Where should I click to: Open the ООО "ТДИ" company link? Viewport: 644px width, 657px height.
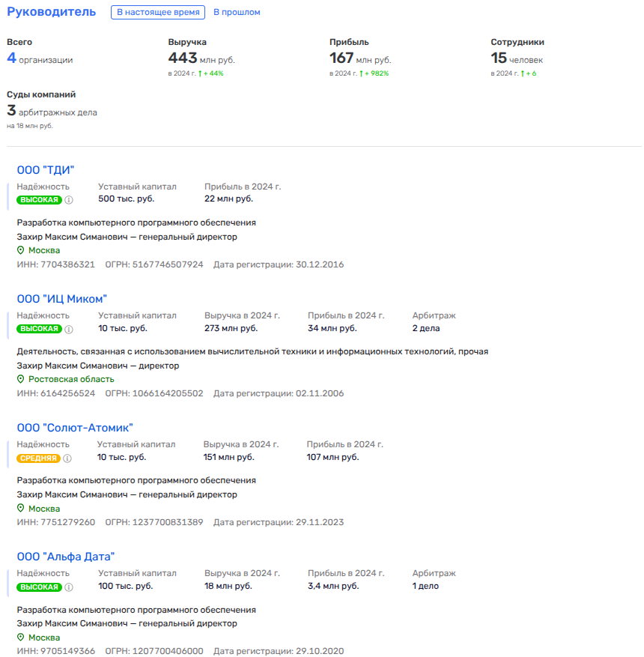coord(46,170)
